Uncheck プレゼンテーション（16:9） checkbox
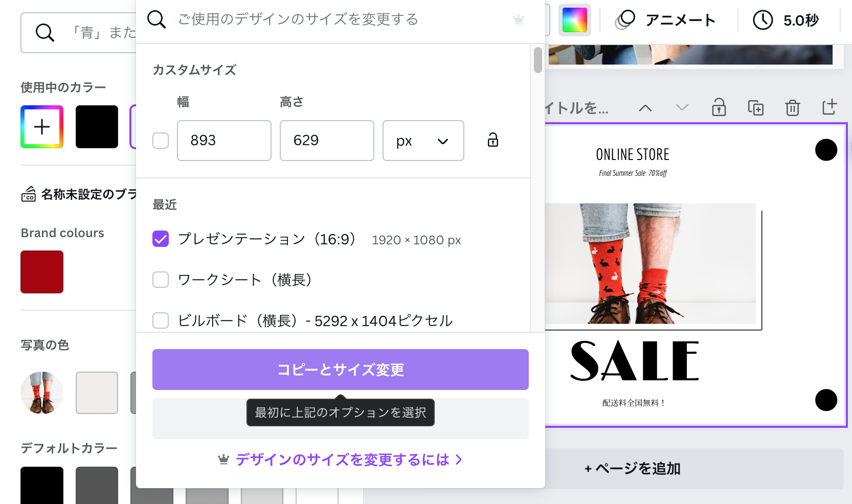The height and width of the screenshot is (504, 852). pos(161,239)
